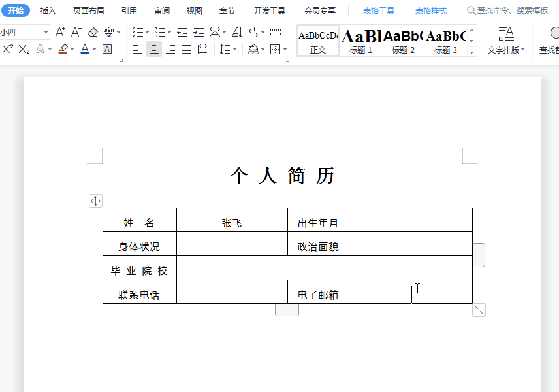Apply distributed alignment
This screenshot has width=559, height=392.
click(x=203, y=49)
